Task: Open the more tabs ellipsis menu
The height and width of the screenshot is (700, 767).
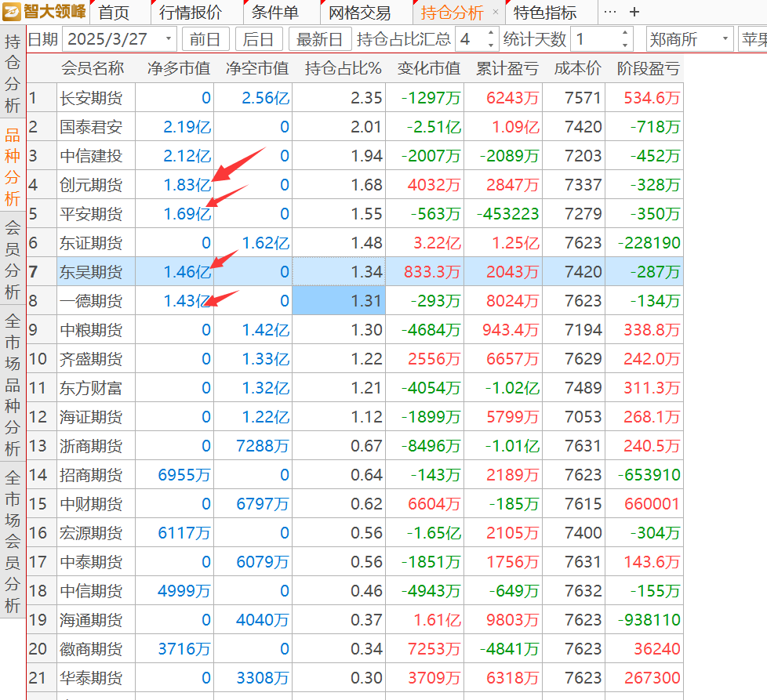Action: pos(610,13)
